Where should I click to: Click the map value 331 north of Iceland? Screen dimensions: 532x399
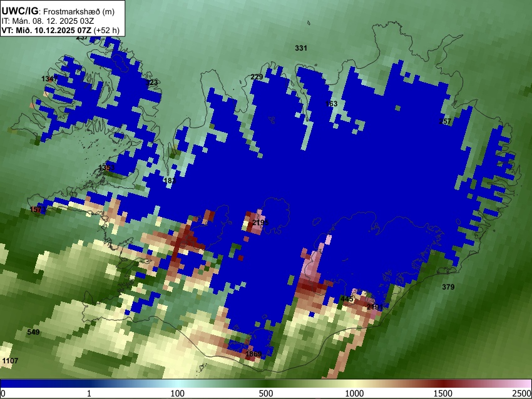pyautogui.click(x=301, y=48)
